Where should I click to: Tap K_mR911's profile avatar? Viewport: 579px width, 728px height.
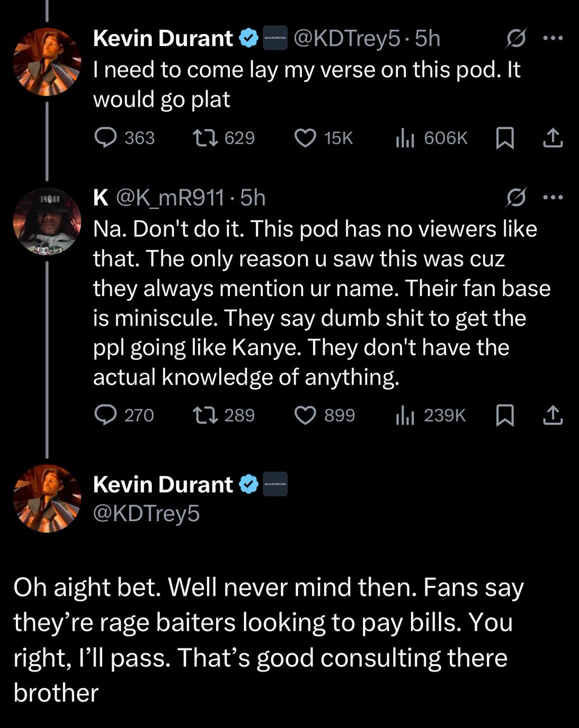[x=47, y=225]
